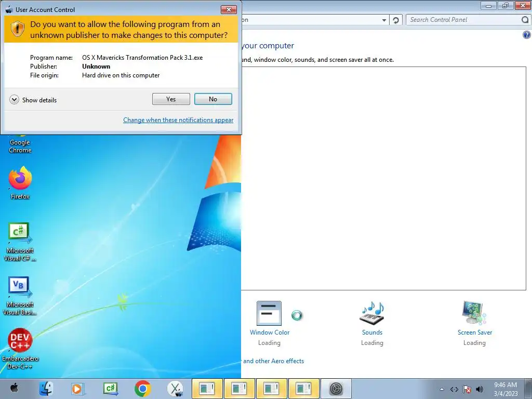
Task: Open 'Change when these notifications appear' link
Action: point(178,120)
